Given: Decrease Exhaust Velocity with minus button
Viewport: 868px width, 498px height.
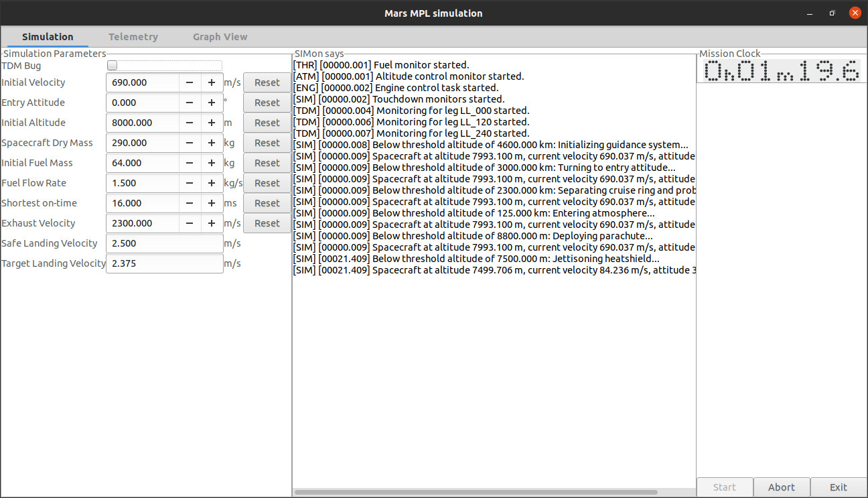Looking at the screenshot, I should [x=190, y=223].
